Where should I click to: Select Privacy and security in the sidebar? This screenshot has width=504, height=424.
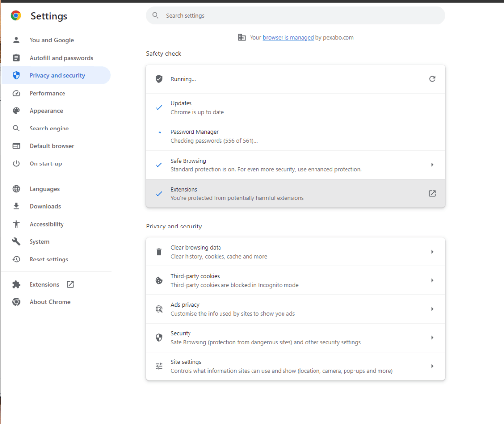(56, 75)
